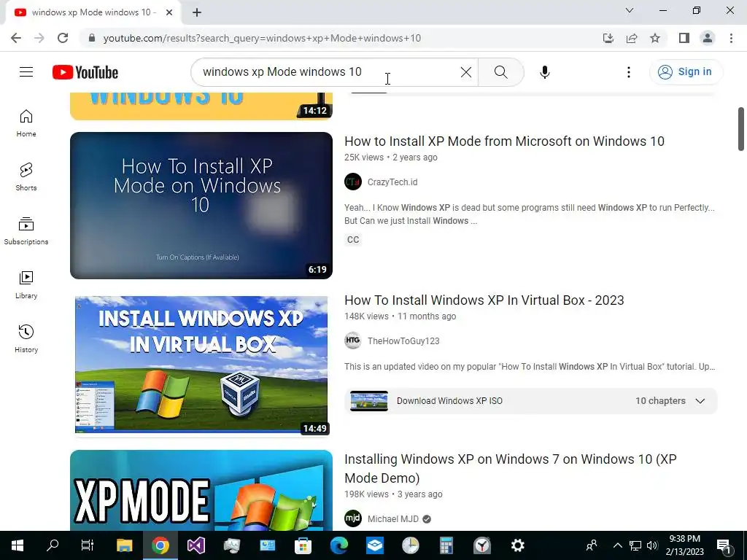The height and width of the screenshot is (560, 747).
Task: Open the YouTube settings three-dot menu
Action: pyautogui.click(x=628, y=72)
